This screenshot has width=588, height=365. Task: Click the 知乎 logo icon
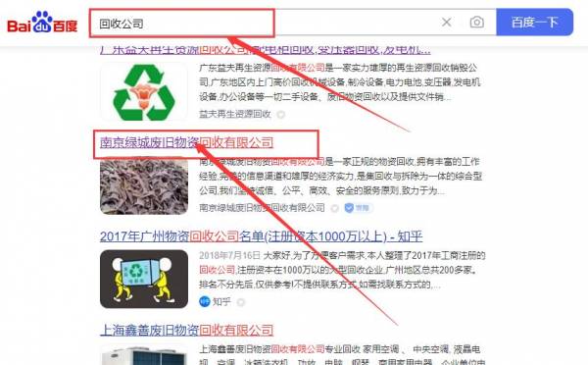click(205, 301)
